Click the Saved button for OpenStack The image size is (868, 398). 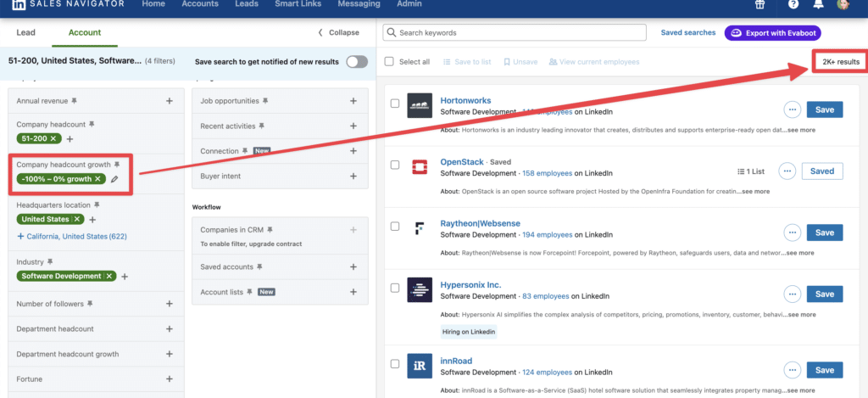coord(822,171)
